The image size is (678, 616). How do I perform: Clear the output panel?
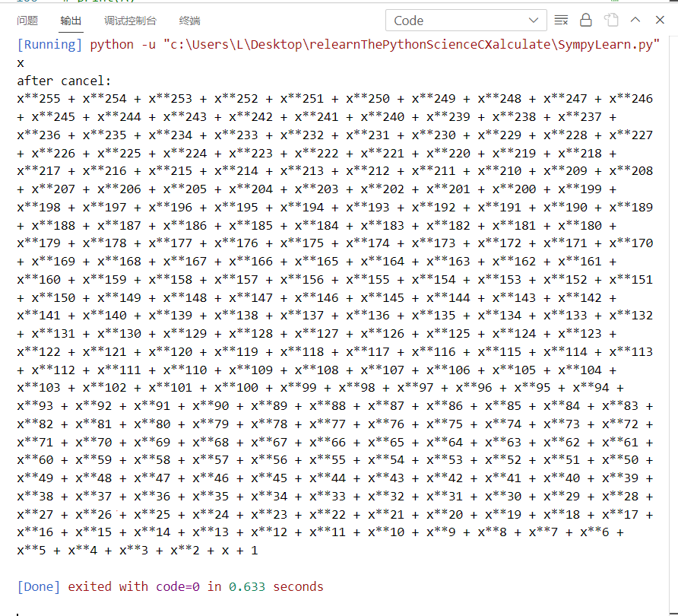561,20
